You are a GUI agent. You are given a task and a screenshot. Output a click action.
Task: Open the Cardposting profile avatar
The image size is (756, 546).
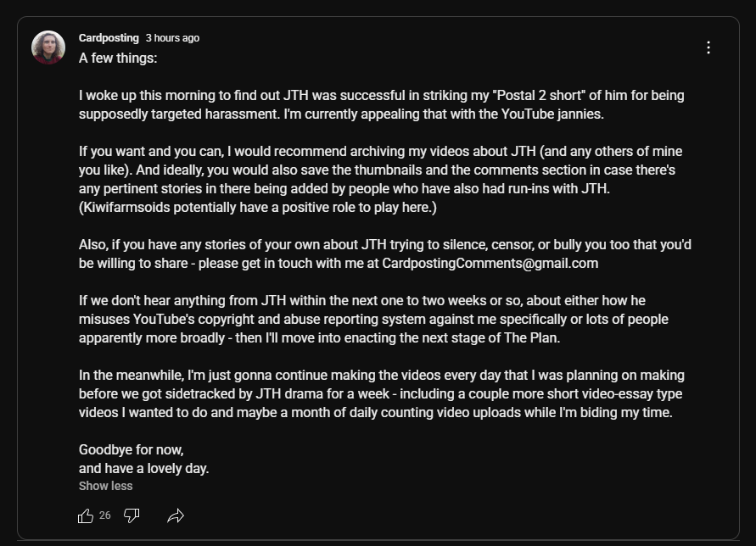[x=48, y=47]
